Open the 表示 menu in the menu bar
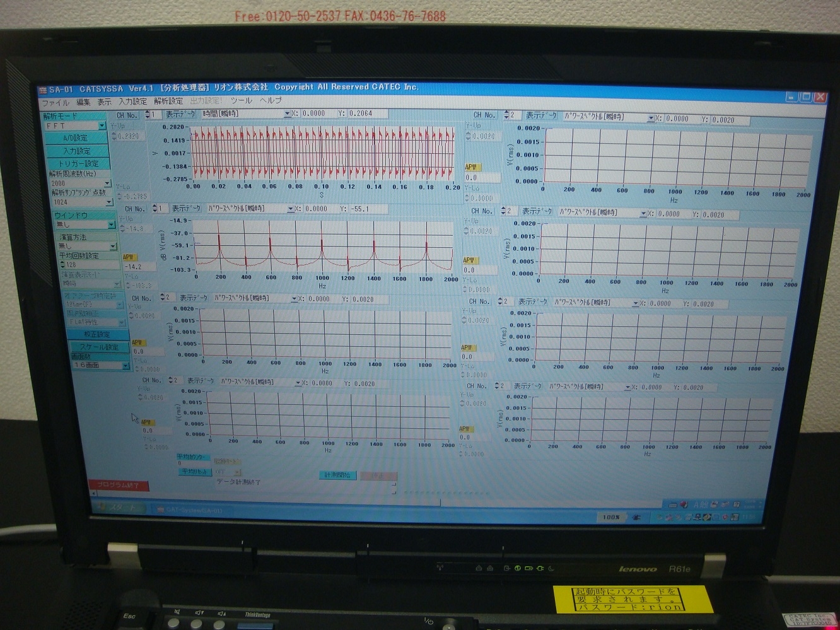 (x=104, y=102)
